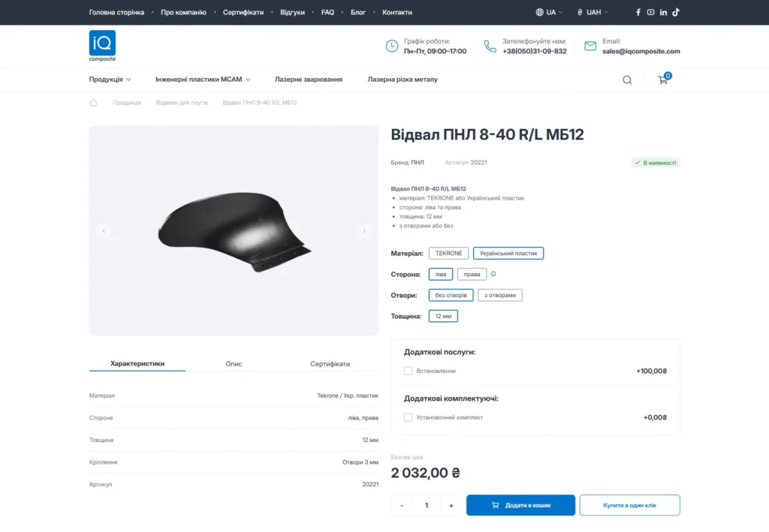
Task: Expand the Продукція menu
Action: pyautogui.click(x=110, y=80)
